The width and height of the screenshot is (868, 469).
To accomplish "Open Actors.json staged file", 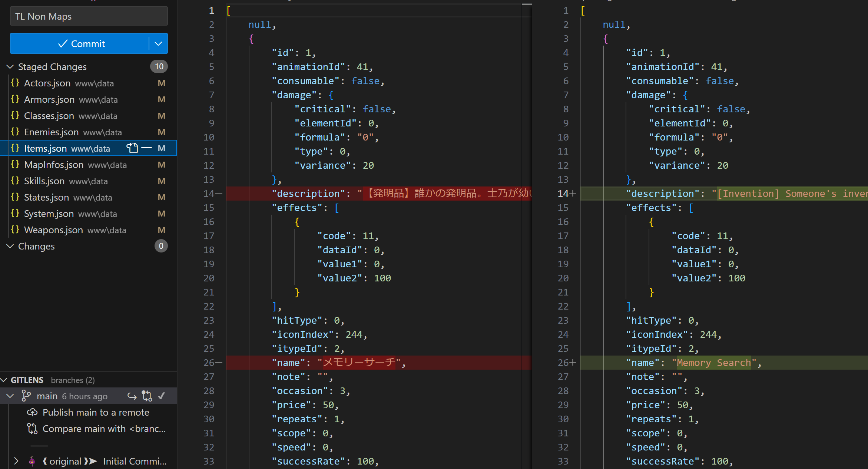I will coord(88,83).
